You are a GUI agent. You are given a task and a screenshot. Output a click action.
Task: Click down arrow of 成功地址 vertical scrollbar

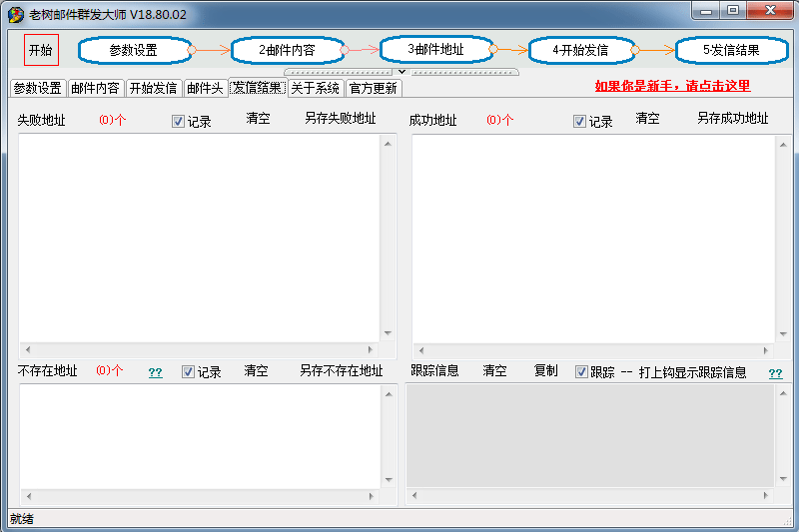click(783, 334)
